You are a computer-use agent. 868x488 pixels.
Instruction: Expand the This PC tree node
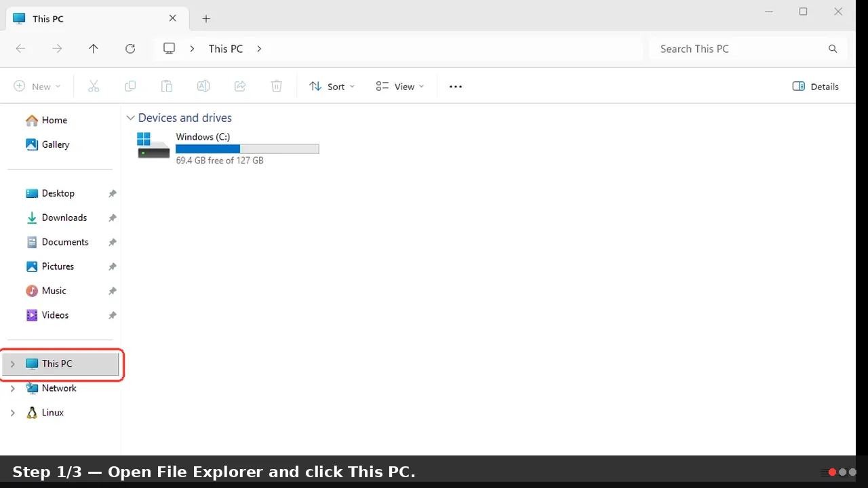tap(12, 364)
